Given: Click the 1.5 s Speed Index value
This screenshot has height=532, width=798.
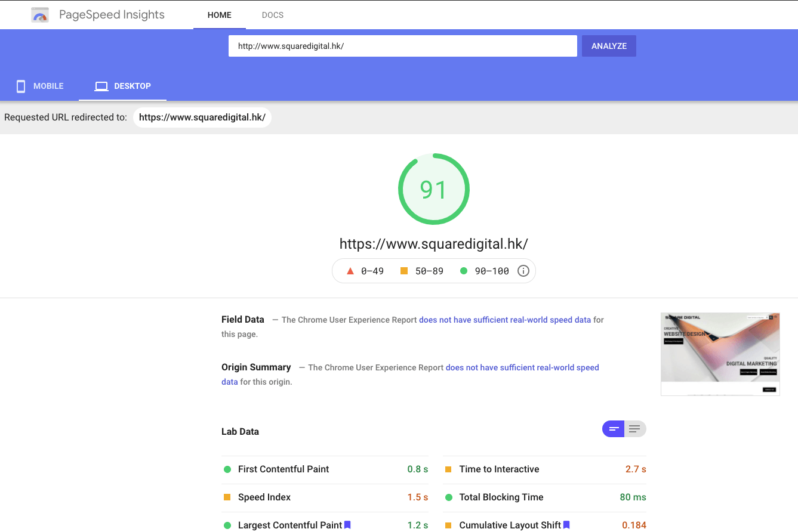Looking at the screenshot, I should [x=418, y=497].
